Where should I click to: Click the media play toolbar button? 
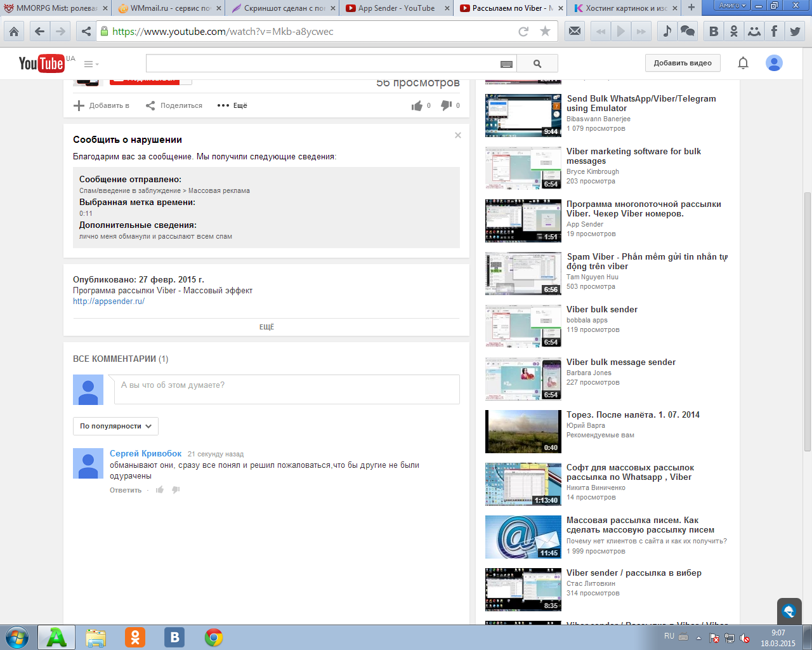tap(621, 31)
